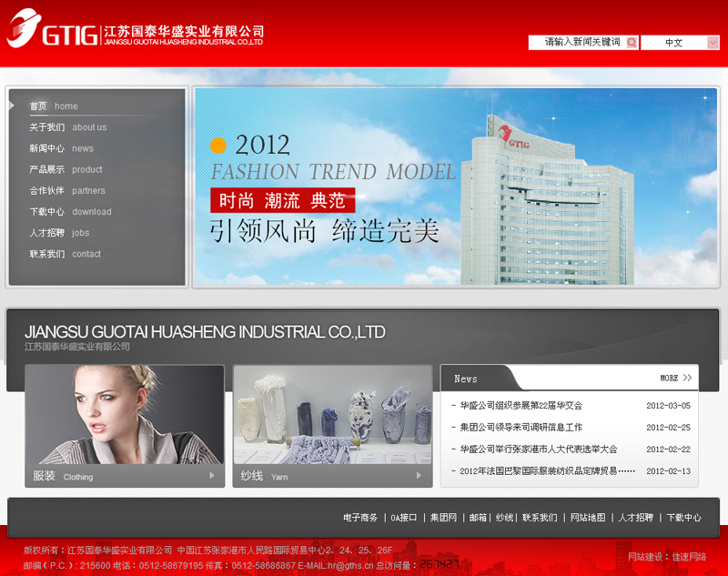Click the 2012 fashion trend banner
This screenshot has width=728, height=576.
point(456,187)
